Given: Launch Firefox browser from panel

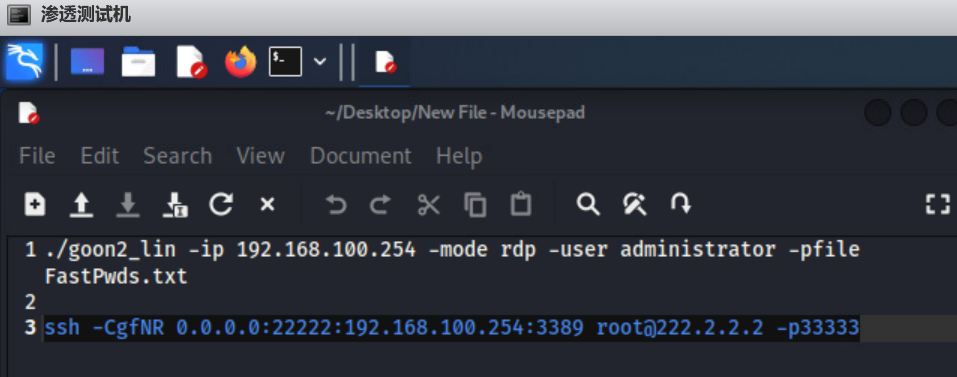Looking at the screenshot, I should point(240,62).
